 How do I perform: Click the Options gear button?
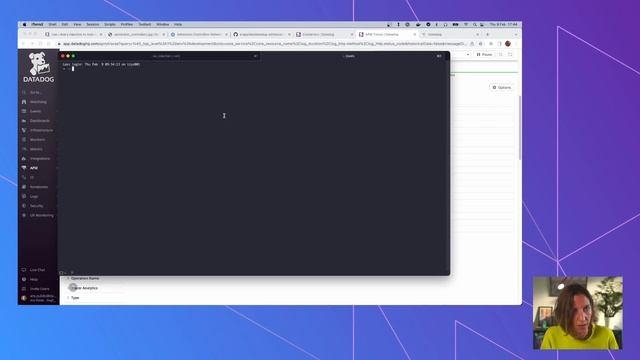[502, 87]
